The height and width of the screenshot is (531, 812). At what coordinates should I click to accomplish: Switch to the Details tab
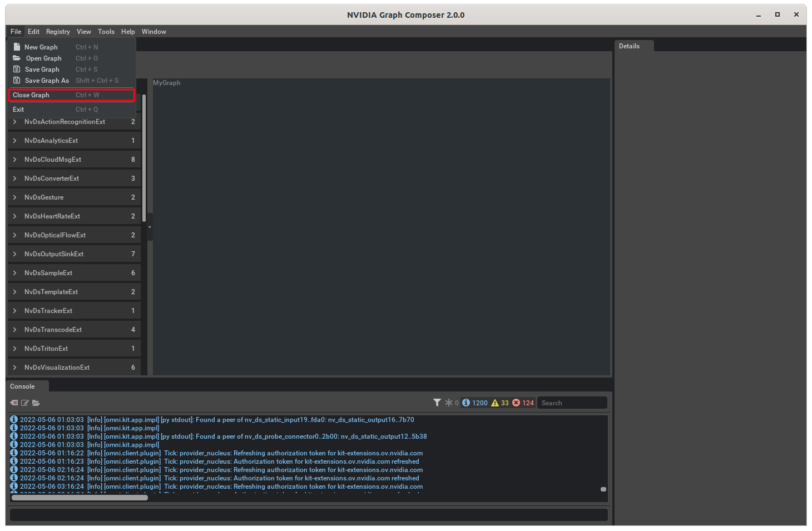(x=630, y=46)
